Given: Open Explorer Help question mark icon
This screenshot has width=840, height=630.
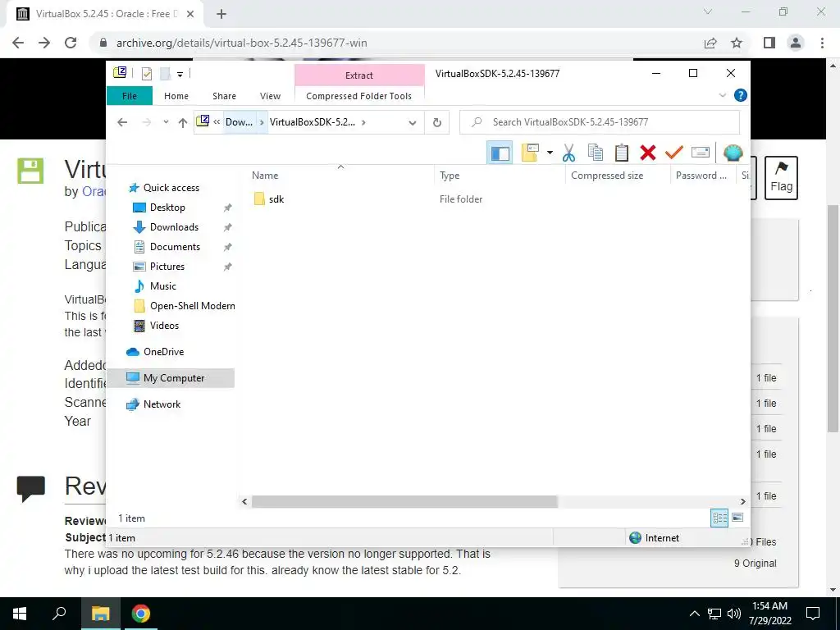Looking at the screenshot, I should [741, 95].
